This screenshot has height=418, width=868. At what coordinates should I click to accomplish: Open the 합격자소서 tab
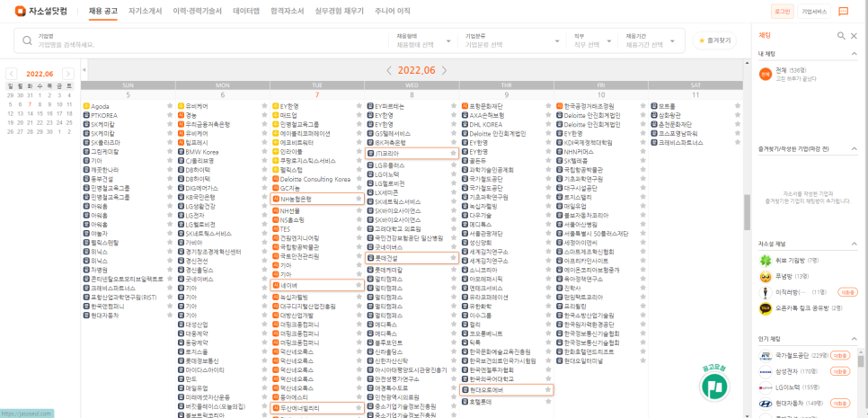[288, 11]
